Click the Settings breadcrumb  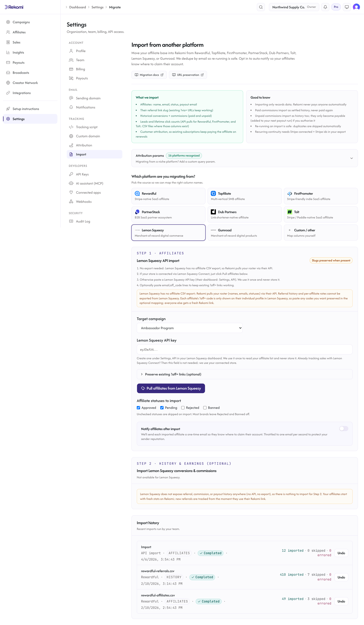(97, 7)
